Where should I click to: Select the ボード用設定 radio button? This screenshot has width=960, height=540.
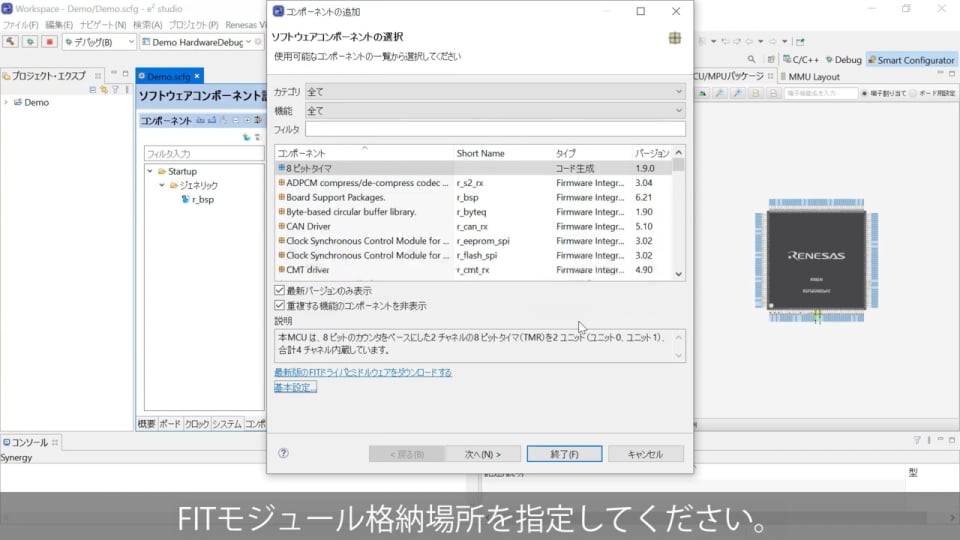[x=913, y=93]
